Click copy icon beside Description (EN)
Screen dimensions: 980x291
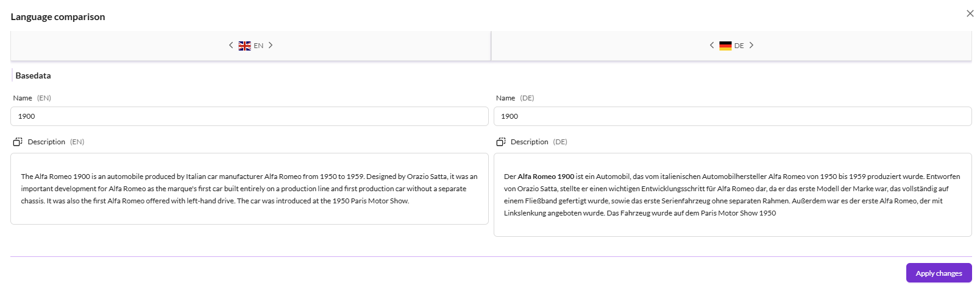(18, 142)
